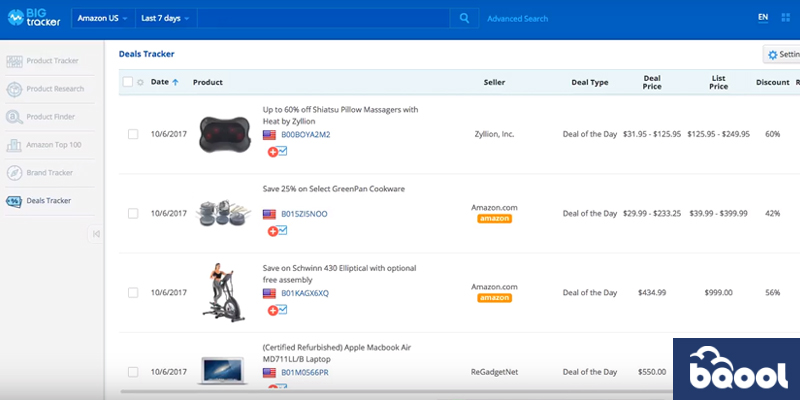Click the Amazon Top 100 sidebar icon
Viewport: 800px width, 400px height.
14,145
